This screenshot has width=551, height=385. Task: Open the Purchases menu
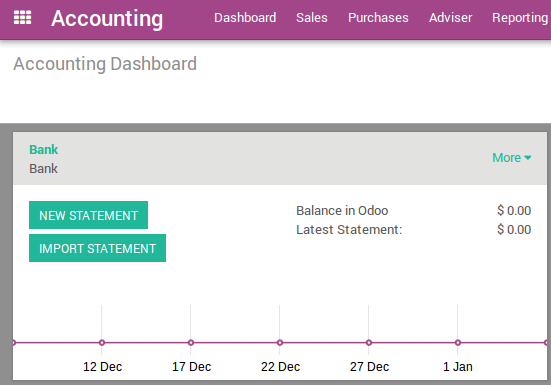(x=378, y=18)
